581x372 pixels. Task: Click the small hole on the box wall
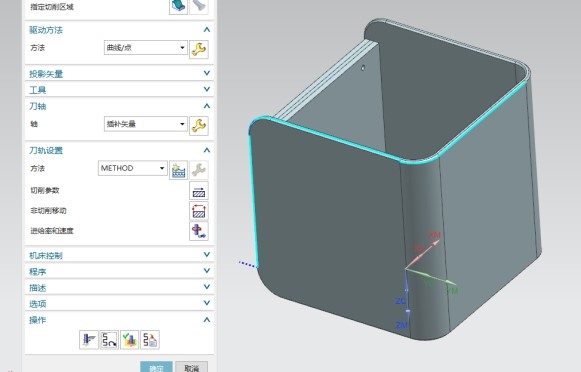tap(363, 67)
